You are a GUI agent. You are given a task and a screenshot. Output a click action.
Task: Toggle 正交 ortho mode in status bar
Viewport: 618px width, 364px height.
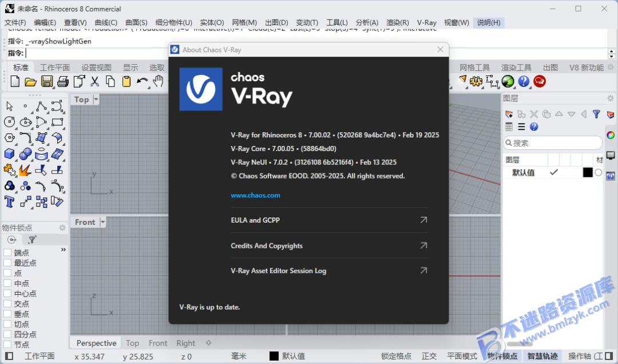click(429, 356)
